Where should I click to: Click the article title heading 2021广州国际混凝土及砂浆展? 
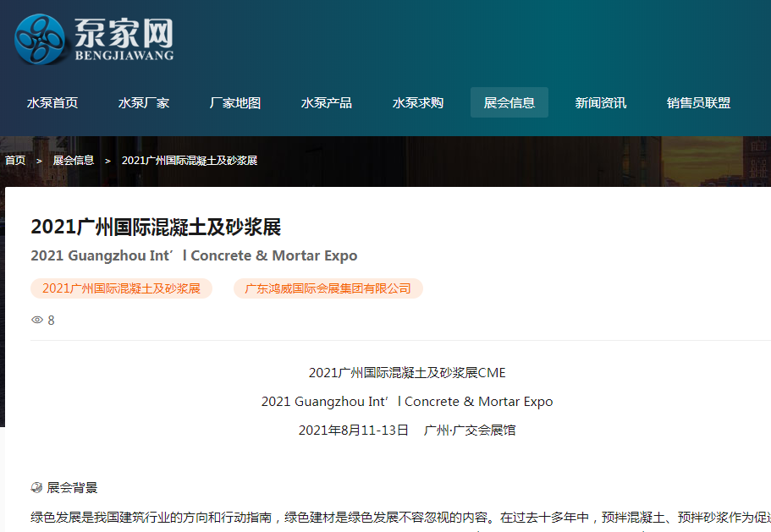click(x=156, y=227)
